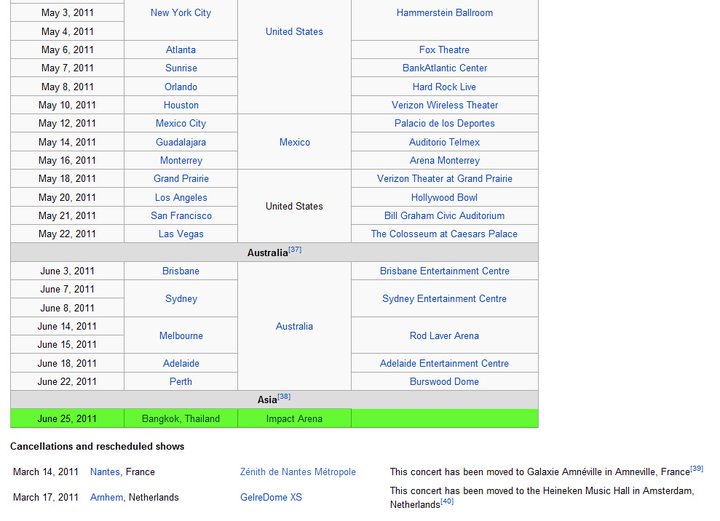Open the San Francisco link
This screenshot has width=720, height=521.
click(181, 216)
